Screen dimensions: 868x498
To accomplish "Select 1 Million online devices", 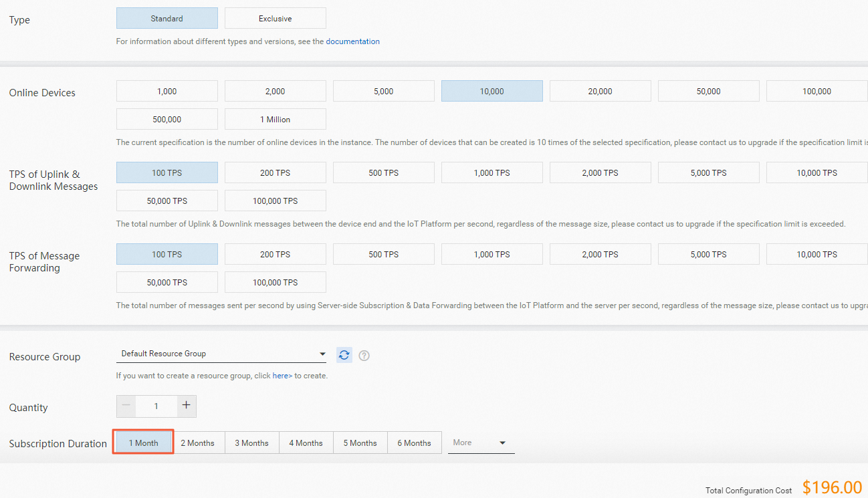I will pos(275,118).
